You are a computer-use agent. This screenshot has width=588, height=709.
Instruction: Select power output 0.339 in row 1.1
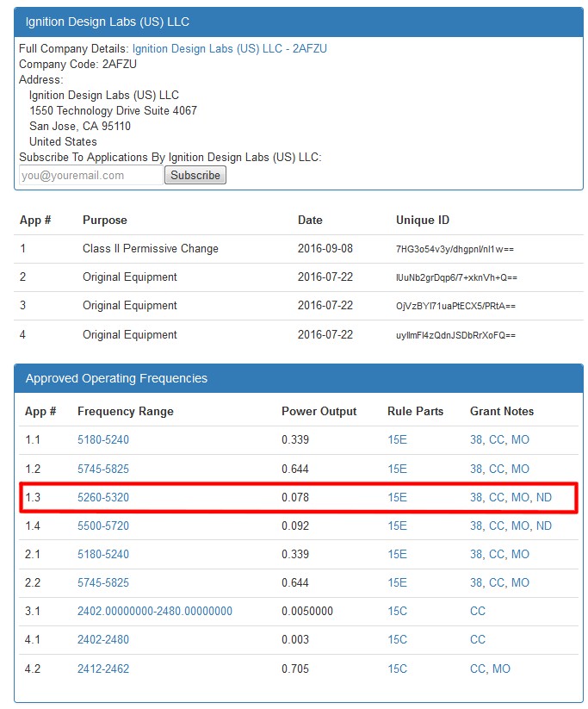click(x=295, y=439)
